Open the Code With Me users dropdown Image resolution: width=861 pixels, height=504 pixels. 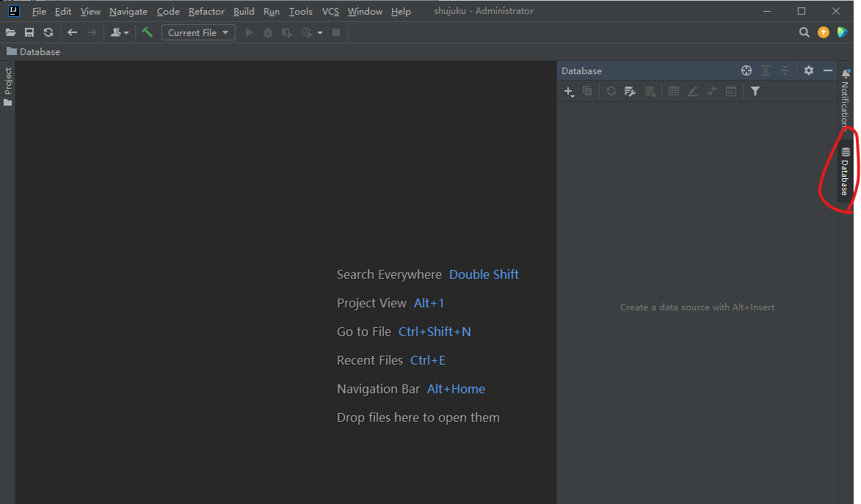coord(120,32)
